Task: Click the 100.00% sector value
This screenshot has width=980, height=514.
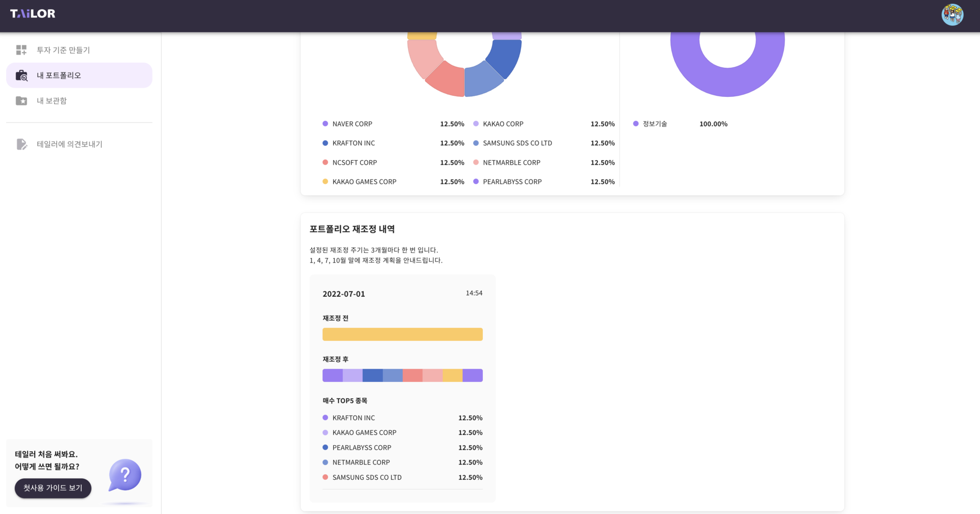Action: pyautogui.click(x=714, y=124)
